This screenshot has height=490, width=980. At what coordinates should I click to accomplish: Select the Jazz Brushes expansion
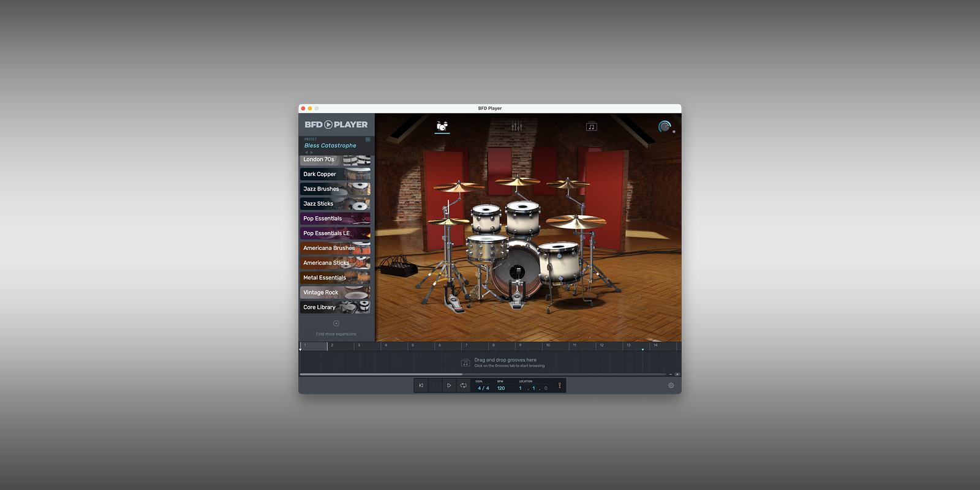click(x=335, y=189)
